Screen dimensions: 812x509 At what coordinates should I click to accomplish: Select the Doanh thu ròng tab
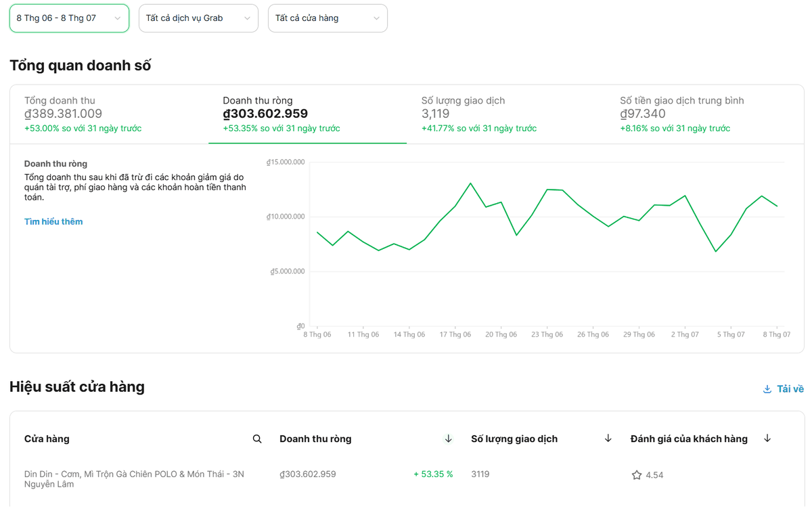(x=307, y=114)
